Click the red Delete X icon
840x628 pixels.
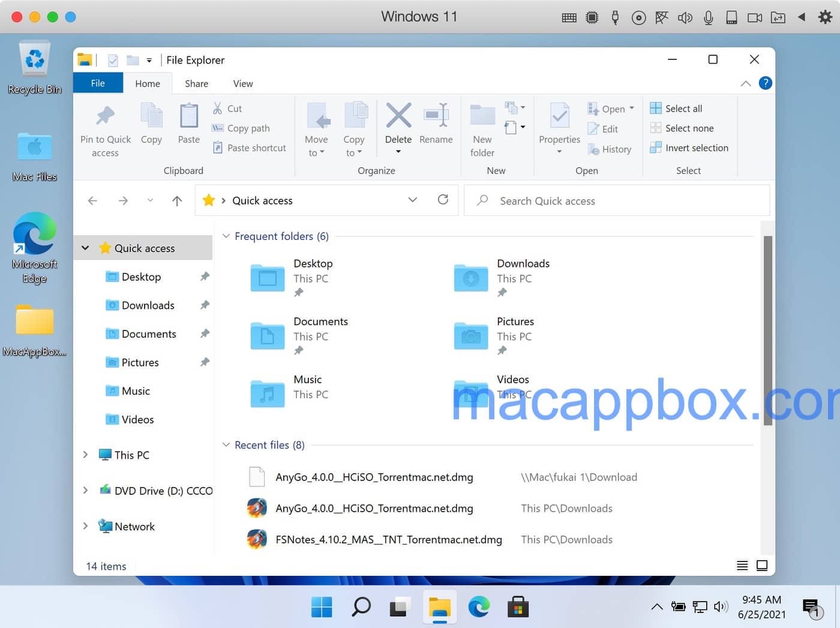click(x=398, y=115)
